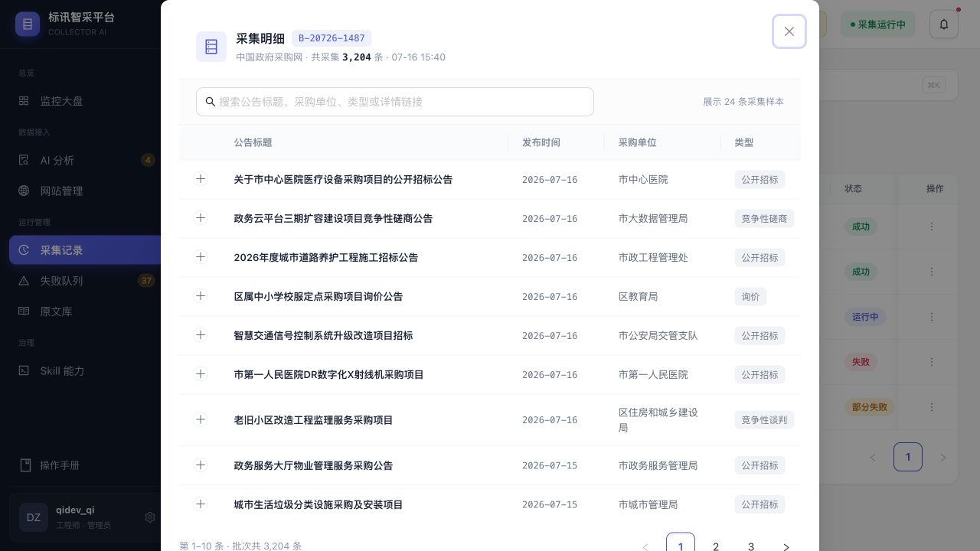
Task: Open row actions for 运行中 row
Action: [x=932, y=317]
